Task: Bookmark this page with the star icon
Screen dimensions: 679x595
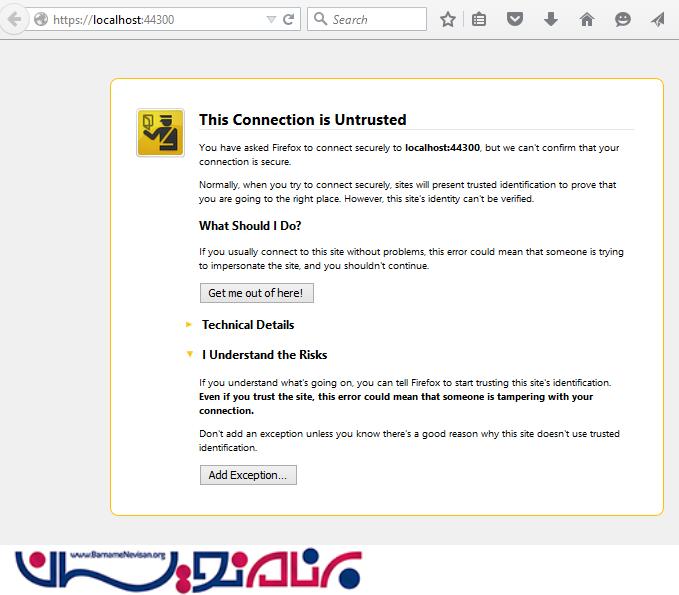Action: pos(448,19)
